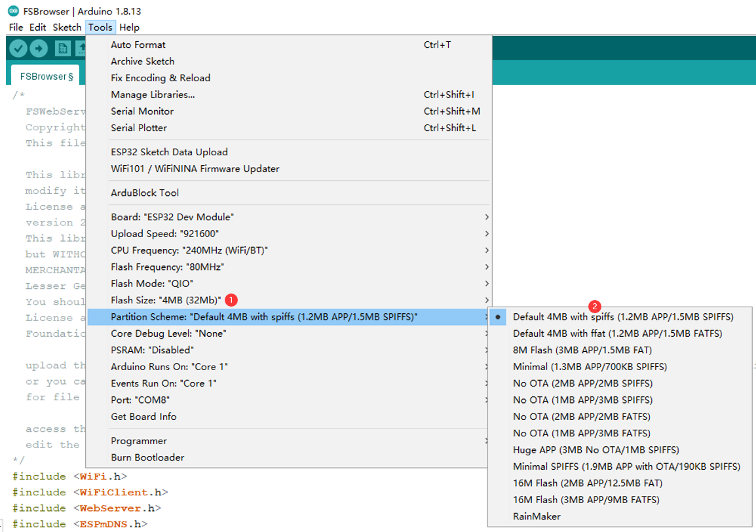
Task: Choose 8M Flash (3MB APP/1.5MB FAT)
Action: coord(620,350)
